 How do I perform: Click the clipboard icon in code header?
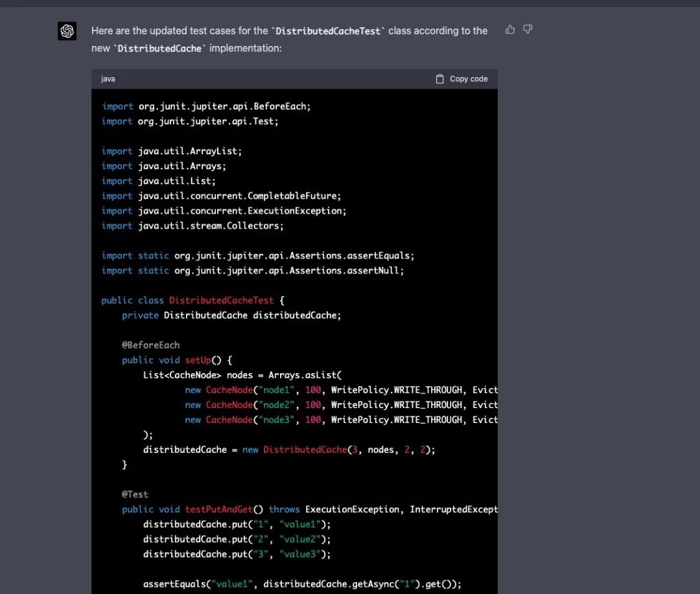(439, 79)
